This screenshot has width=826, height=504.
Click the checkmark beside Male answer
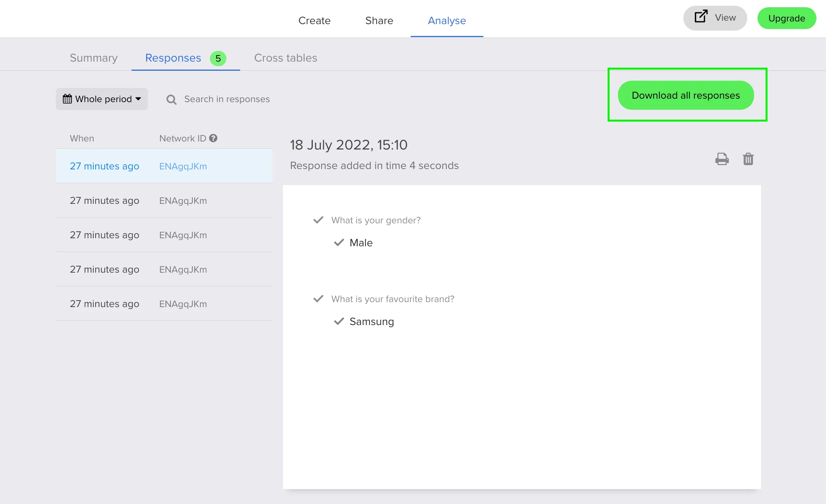coord(339,242)
